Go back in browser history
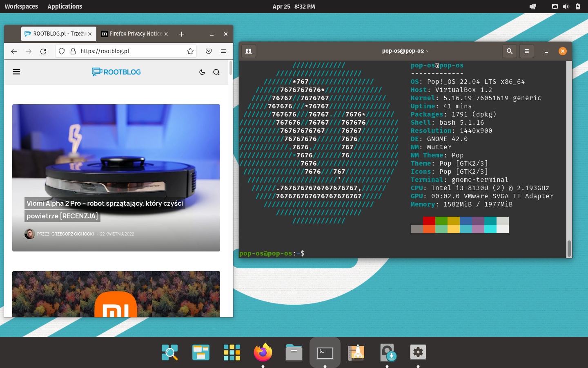The height and width of the screenshot is (368, 588). (x=13, y=51)
